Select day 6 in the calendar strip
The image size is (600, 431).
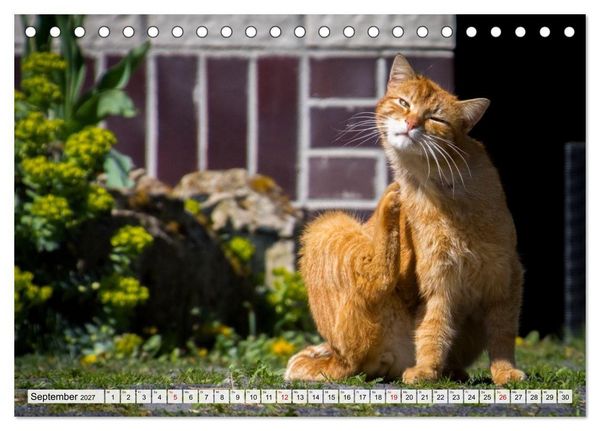point(191,397)
